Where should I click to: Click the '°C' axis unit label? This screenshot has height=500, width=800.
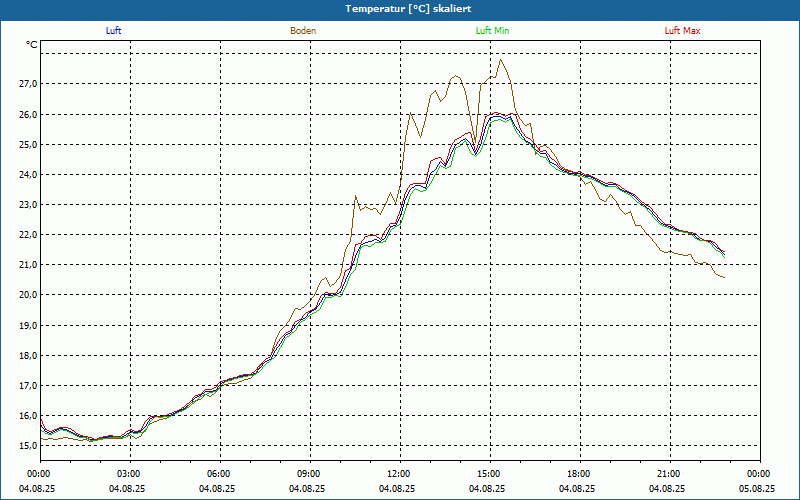point(32,45)
